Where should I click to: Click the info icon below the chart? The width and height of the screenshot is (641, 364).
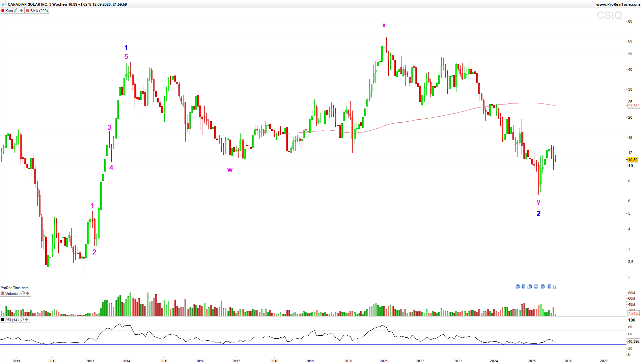pyautogui.click(x=555, y=287)
